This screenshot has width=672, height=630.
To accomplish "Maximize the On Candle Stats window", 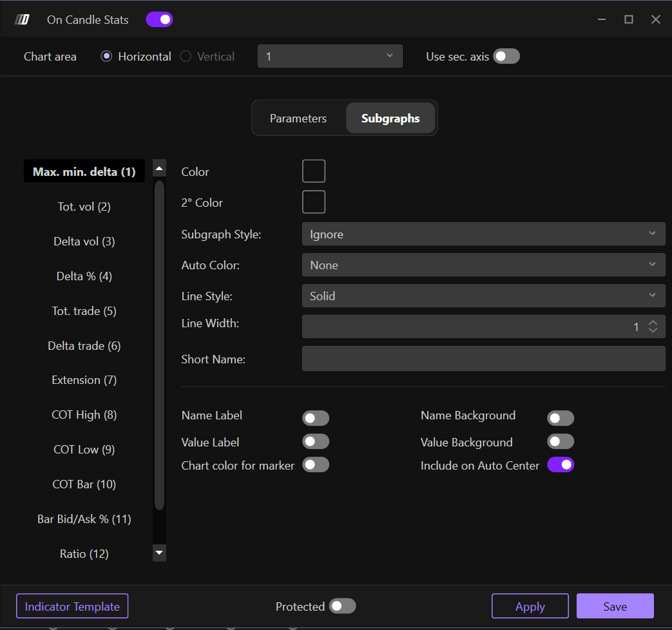I will tap(629, 19).
